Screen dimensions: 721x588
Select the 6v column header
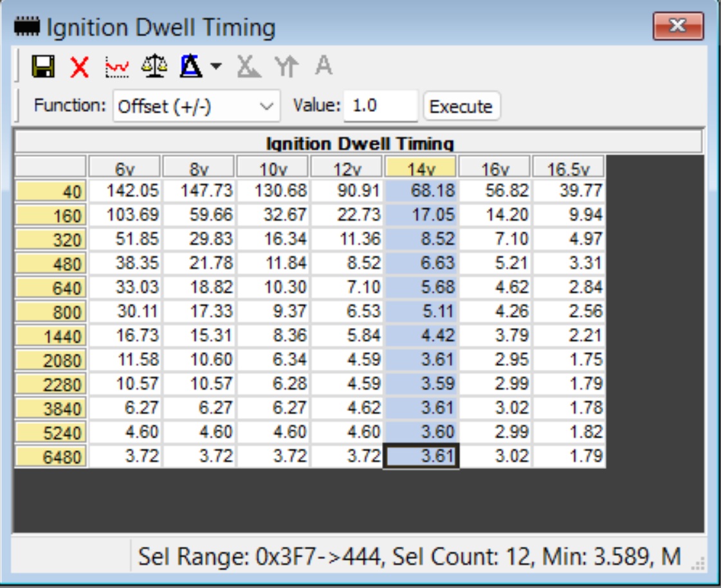(125, 168)
